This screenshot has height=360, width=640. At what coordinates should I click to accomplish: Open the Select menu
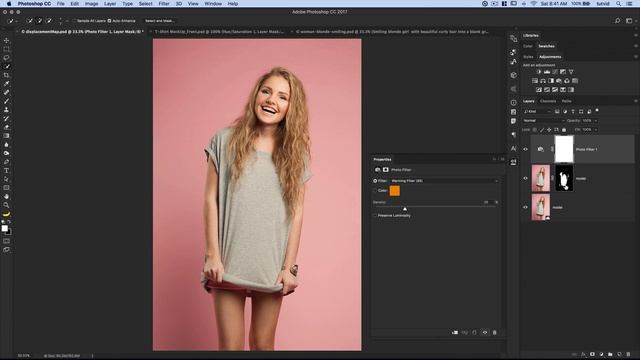pyautogui.click(x=145, y=4)
